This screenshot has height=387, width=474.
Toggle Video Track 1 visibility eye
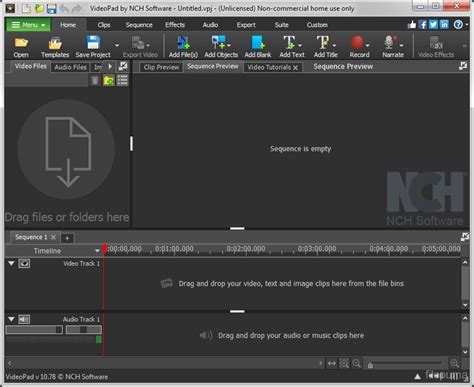(x=24, y=263)
